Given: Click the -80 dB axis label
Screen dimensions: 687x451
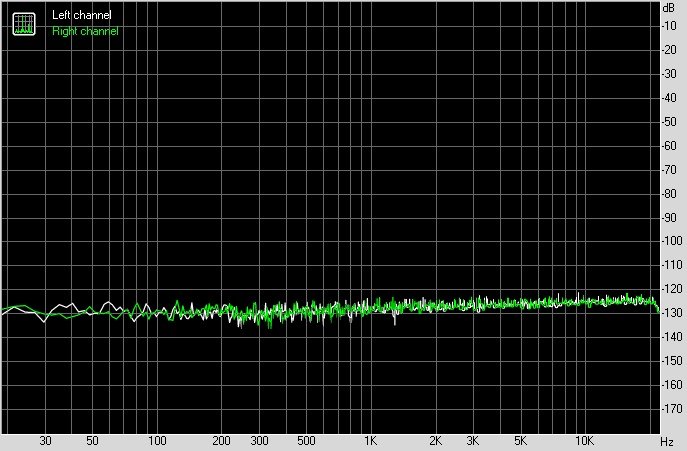Looking at the screenshot, I should 671,194.
